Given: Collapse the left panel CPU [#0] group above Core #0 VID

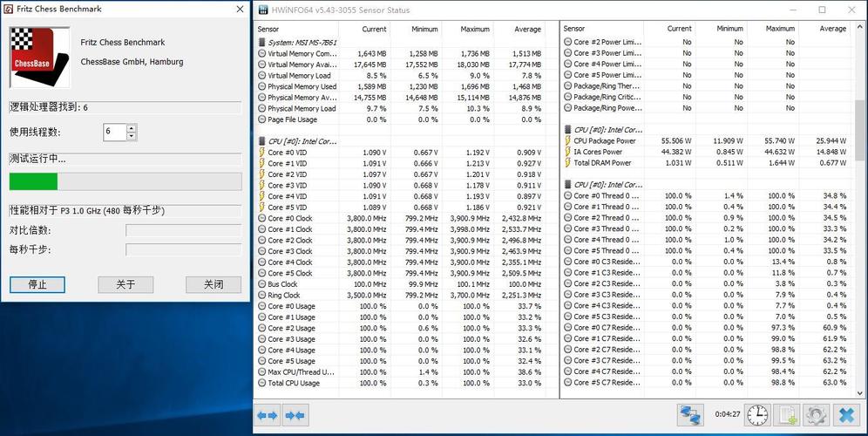Looking at the screenshot, I should coord(297,141).
